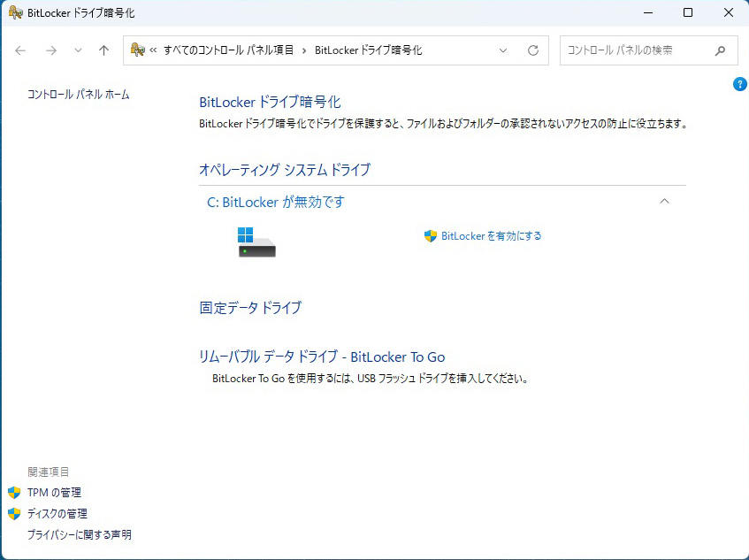Open the recent pages chevron beside forward arrow

[x=77, y=50]
